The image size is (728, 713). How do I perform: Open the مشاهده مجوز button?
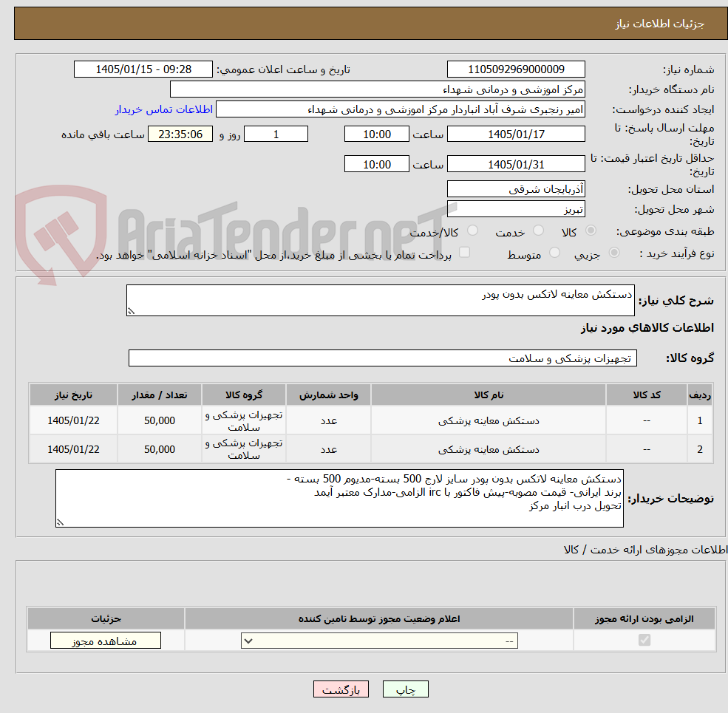point(106,641)
